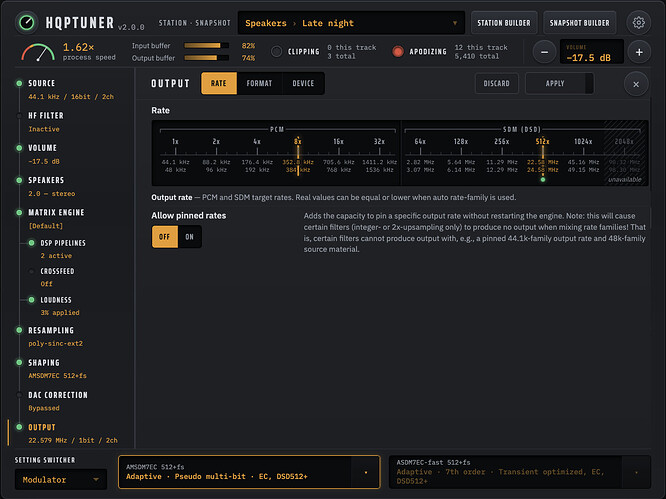Click the green status dot beside Source
666x499 pixels.
pos(19,83)
